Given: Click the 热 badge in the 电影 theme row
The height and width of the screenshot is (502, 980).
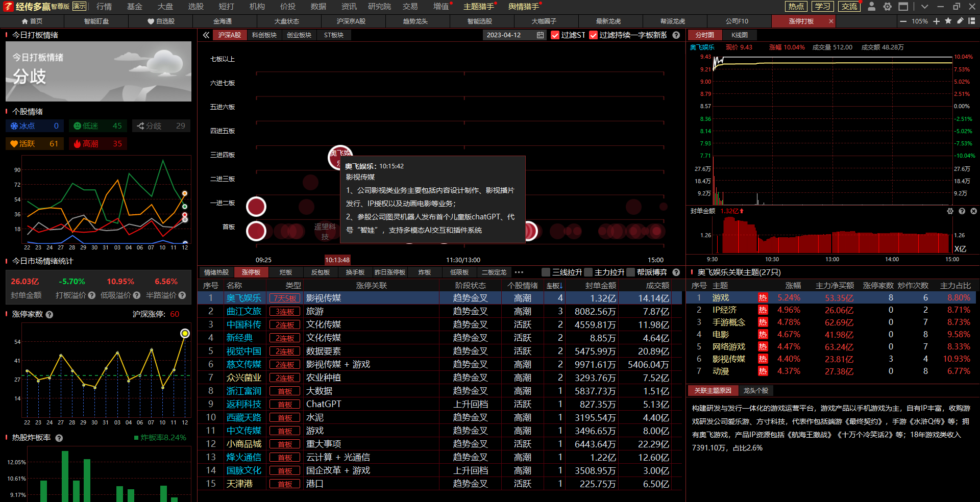Looking at the screenshot, I should (763, 334).
